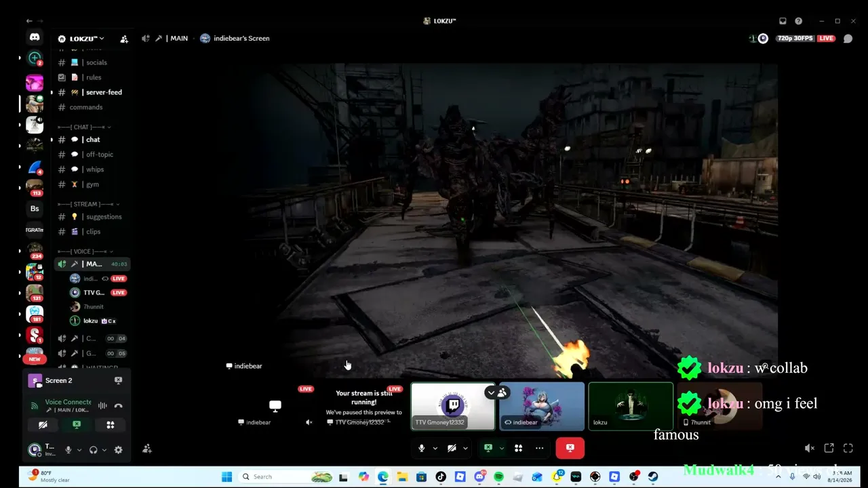Screen dimensions: 868x488
Task: Open File Explorer from the taskbar
Action: coord(402,476)
